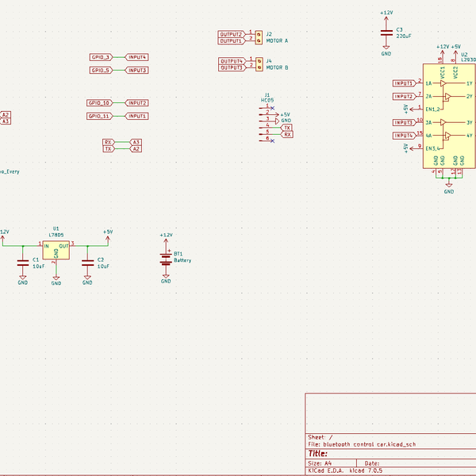Select the L7805 voltage regulator symbol
The height and width of the screenshot is (476, 476).
click(x=56, y=250)
